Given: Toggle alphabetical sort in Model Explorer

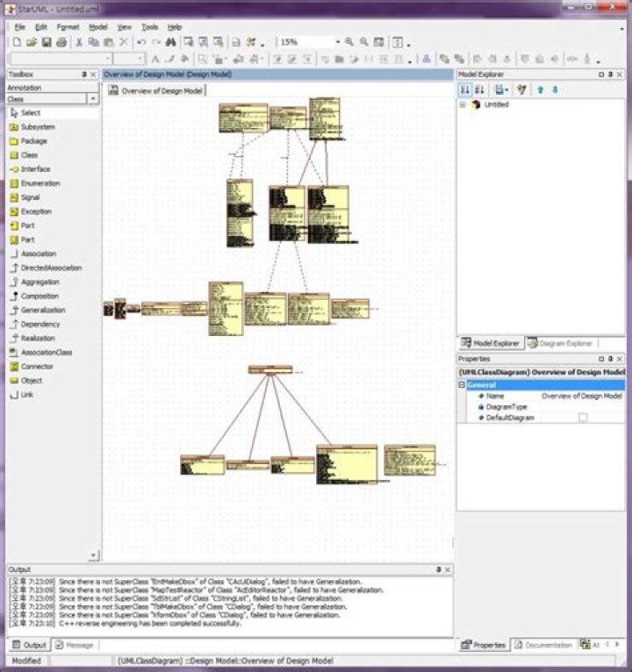Looking at the screenshot, I should pyautogui.click(x=479, y=89).
